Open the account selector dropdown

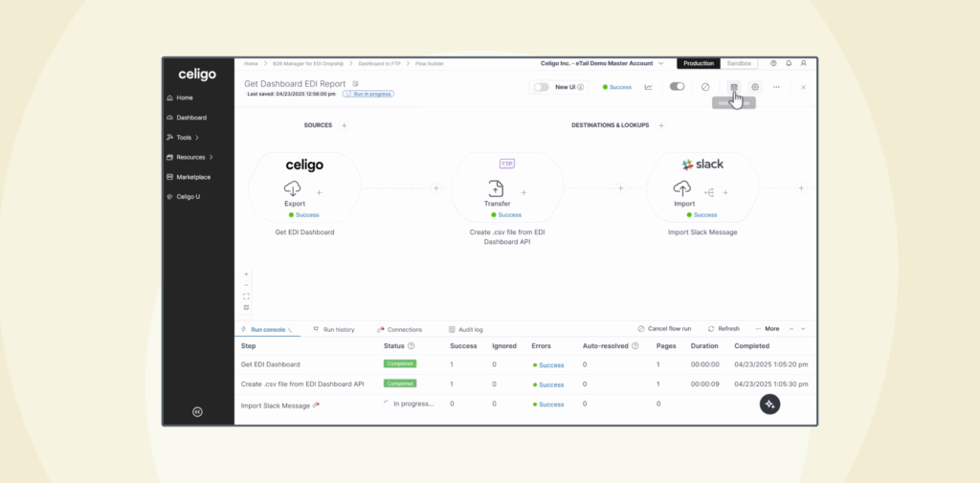[660, 63]
